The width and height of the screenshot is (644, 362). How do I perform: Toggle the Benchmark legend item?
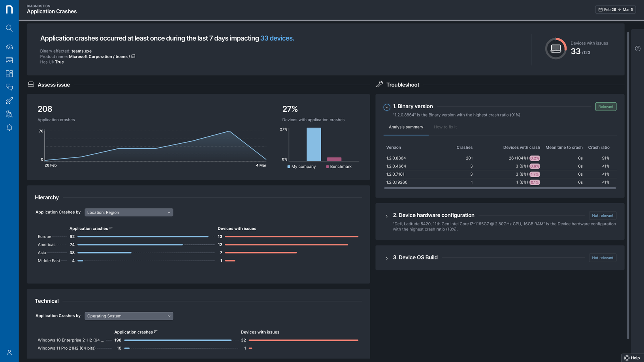click(x=338, y=166)
